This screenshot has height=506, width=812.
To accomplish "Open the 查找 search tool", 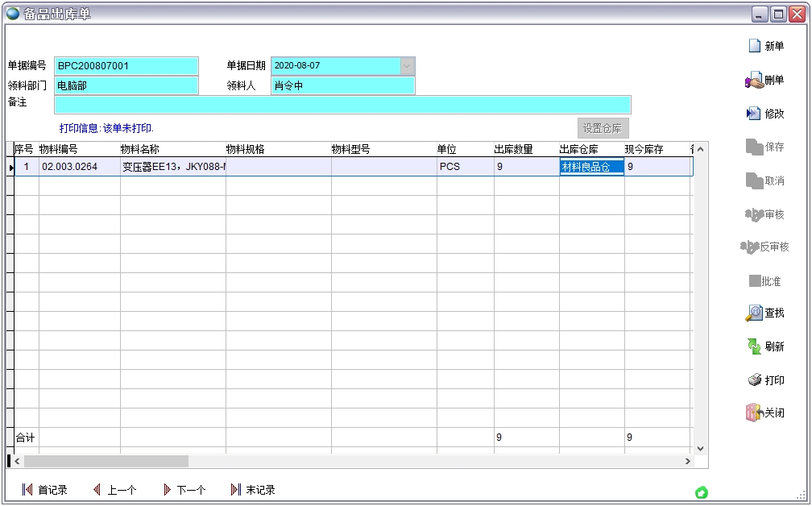I will pyautogui.click(x=754, y=313).
